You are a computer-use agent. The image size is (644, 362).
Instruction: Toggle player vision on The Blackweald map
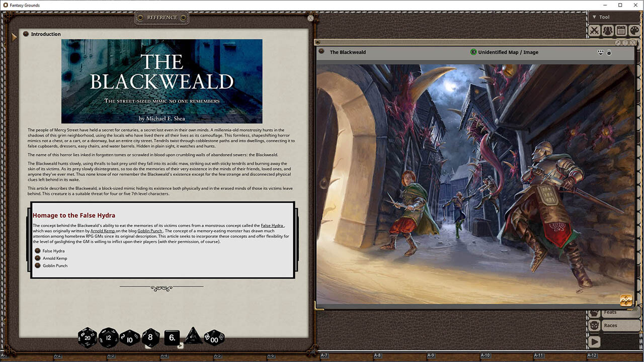coord(600,52)
